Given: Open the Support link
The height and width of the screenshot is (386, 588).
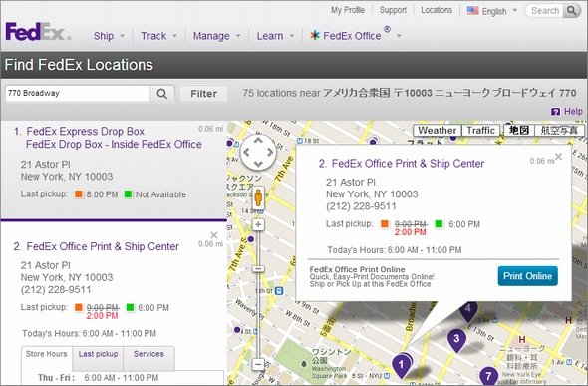Looking at the screenshot, I should tap(393, 10).
